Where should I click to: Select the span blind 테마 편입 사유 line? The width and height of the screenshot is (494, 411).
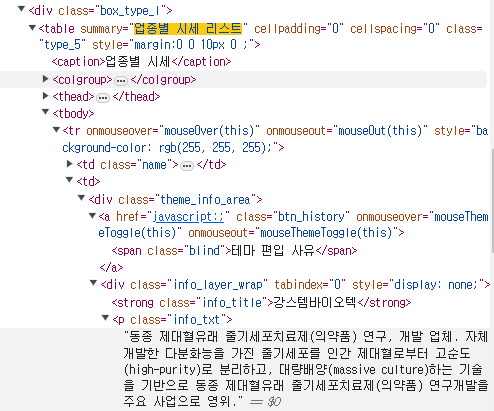[x=234, y=251]
